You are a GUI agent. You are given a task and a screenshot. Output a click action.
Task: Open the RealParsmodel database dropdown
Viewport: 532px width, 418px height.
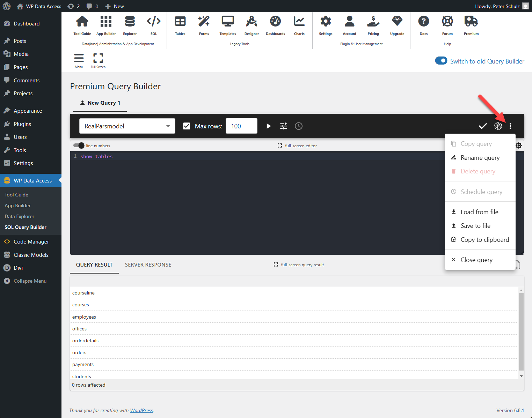127,126
